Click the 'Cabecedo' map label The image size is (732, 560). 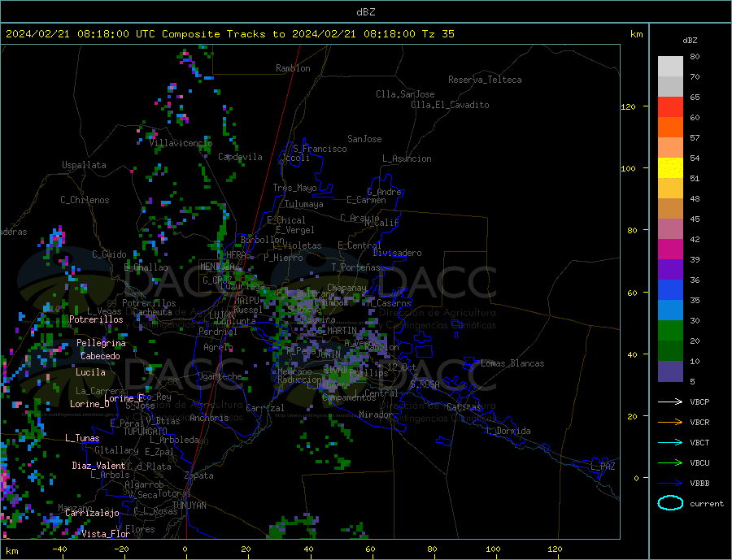tap(100, 356)
